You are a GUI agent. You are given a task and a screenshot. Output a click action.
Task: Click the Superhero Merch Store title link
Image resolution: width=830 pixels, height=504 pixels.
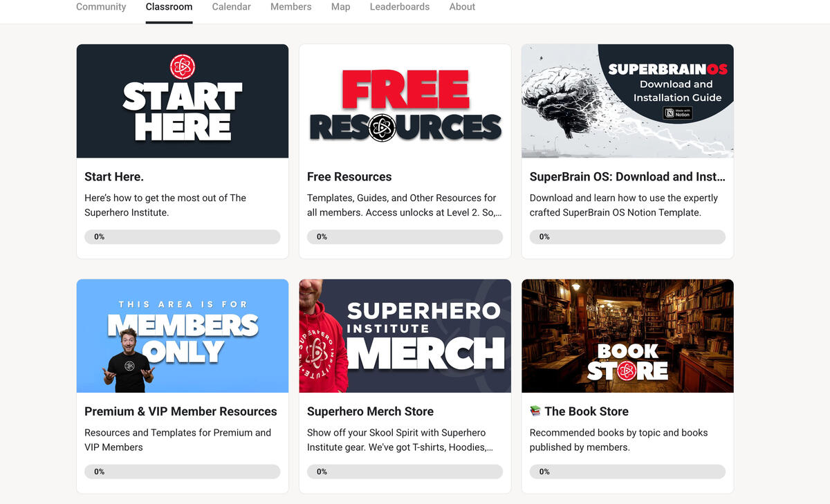click(x=370, y=411)
